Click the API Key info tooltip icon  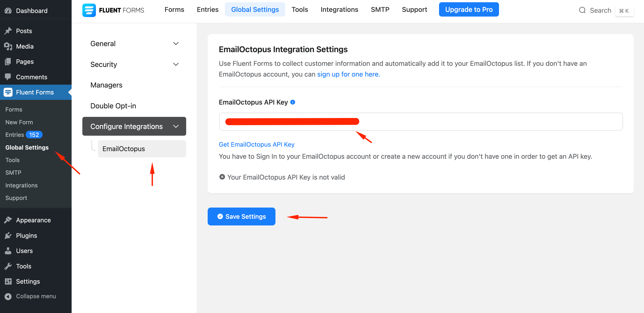point(292,102)
